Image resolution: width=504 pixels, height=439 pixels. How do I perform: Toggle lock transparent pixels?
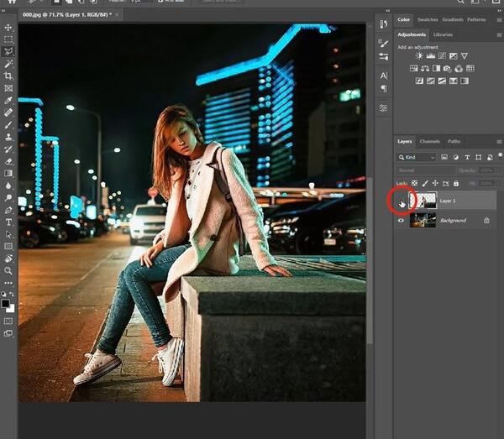415,183
